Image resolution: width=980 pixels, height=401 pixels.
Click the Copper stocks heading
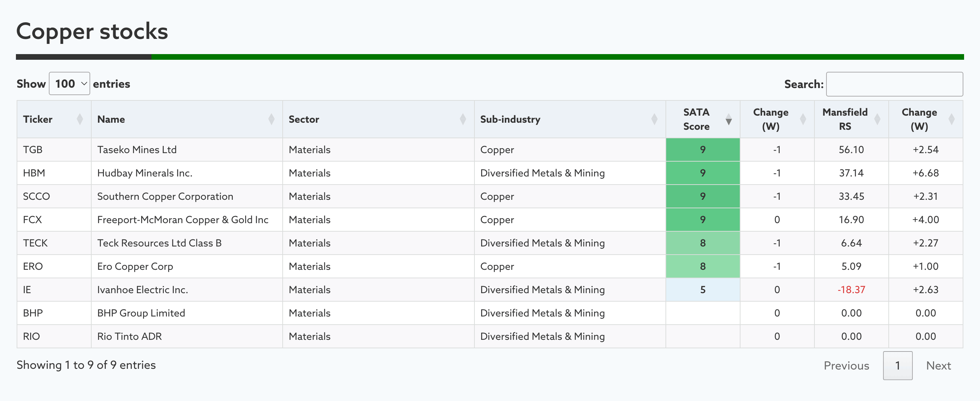(92, 31)
